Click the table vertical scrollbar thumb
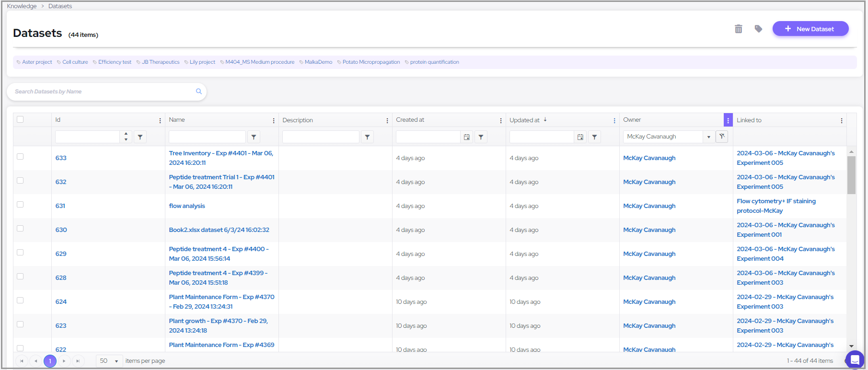This screenshot has height=370, width=868. pos(851,175)
